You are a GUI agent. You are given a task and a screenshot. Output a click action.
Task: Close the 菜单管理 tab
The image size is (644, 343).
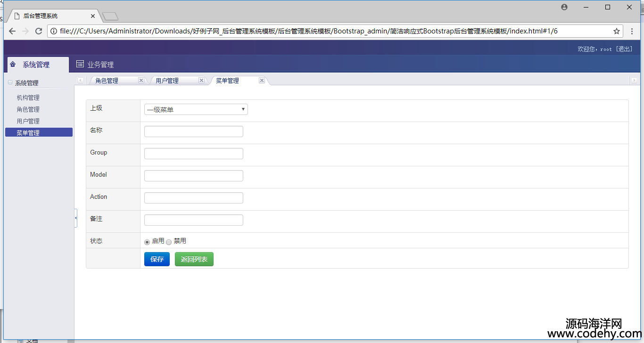262,81
